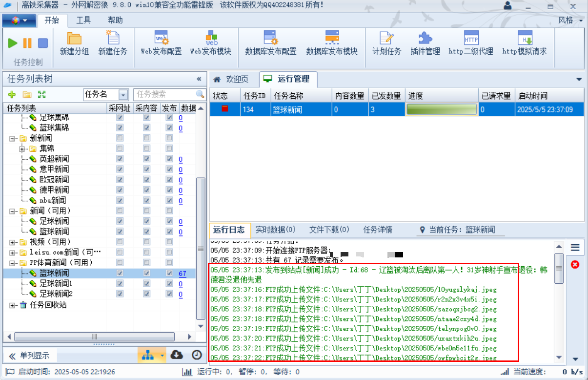588x380 pixels.
Task: Open Web发布配置 settings icon
Action: (161, 42)
